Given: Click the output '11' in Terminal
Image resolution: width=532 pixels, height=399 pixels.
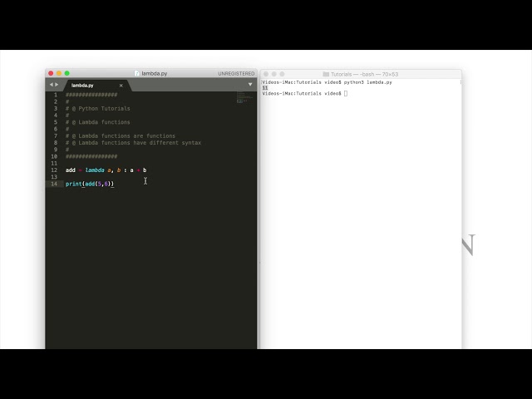Looking at the screenshot, I should click(x=265, y=88).
